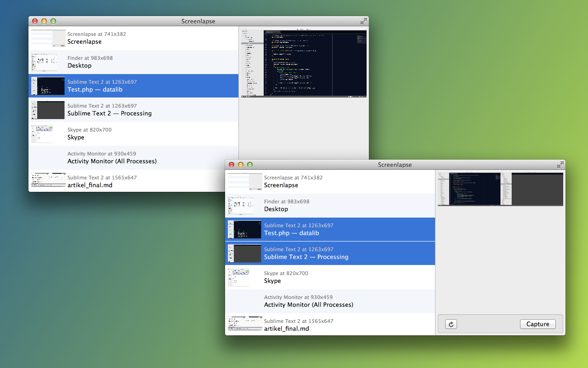
Task: Click Skype thumbnail in back window
Action: coord(42,134)
